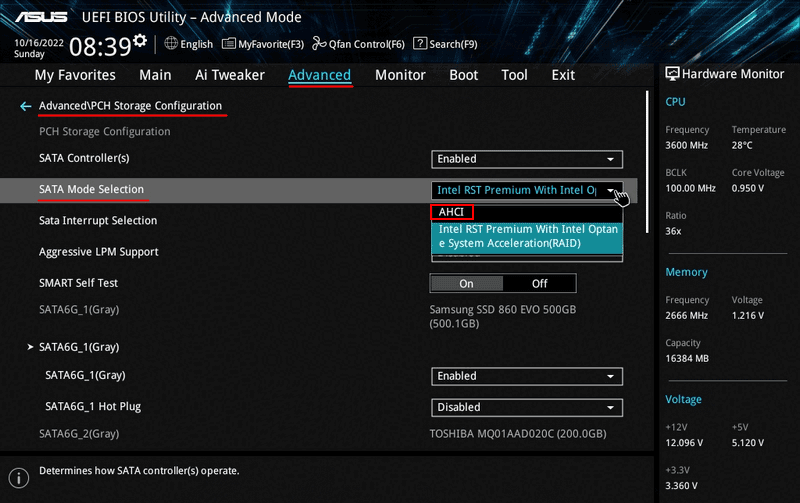Image resolution: width=800 pixels, height=503 pixels.
Task: Select the Aggressive LPM Support row
Action: point(98,252)
